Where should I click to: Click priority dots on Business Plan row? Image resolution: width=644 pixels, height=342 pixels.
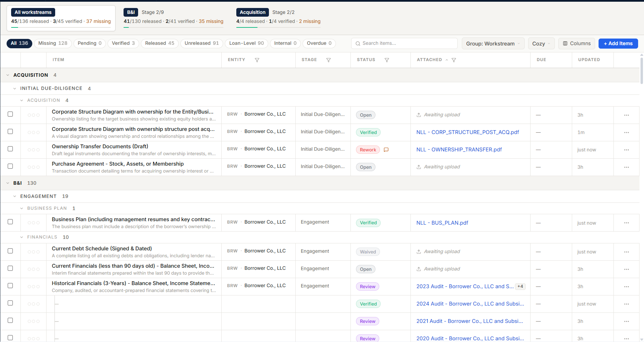pyautogui.click(x=34, y=223)
